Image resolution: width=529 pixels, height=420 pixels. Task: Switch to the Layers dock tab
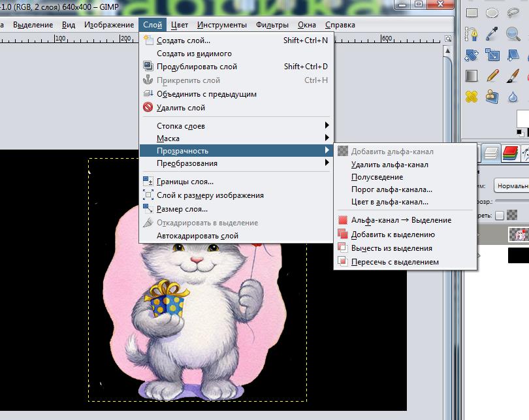tap(490, 153)
